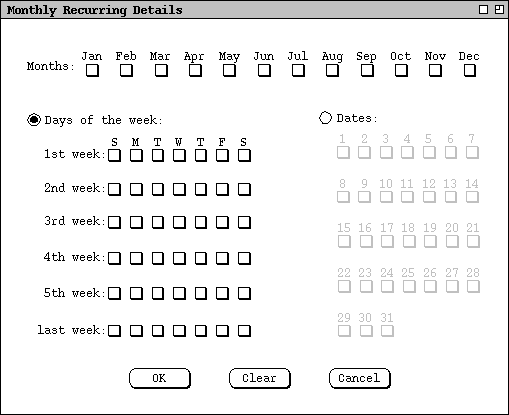Check Sunday in the 1st week row
509x415 pixels.
click(x=114, y=156)
